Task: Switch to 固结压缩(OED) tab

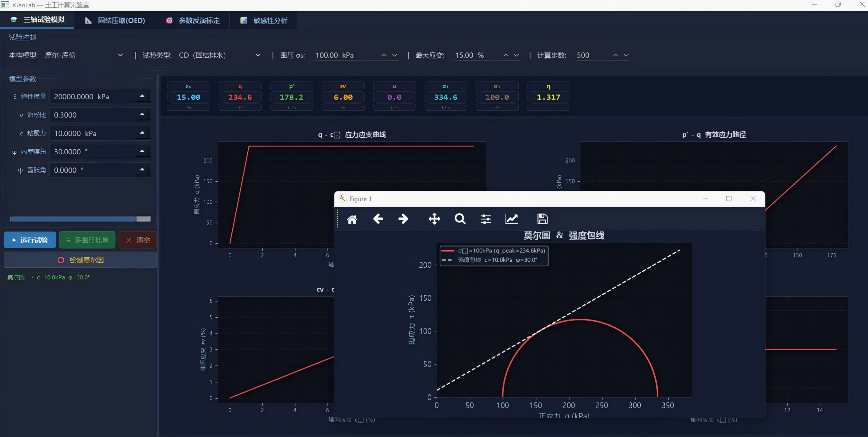Action: (115, 20)
